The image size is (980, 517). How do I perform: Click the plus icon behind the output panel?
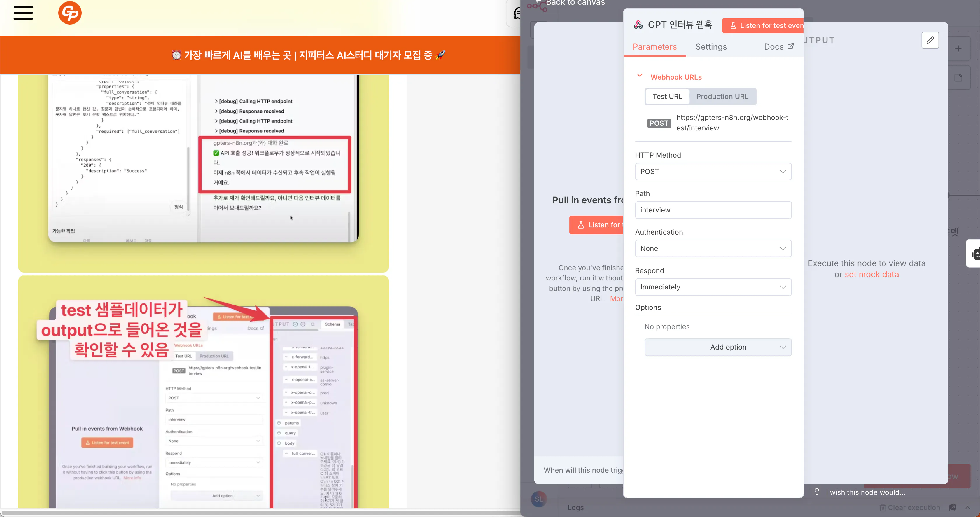(958, 48)
